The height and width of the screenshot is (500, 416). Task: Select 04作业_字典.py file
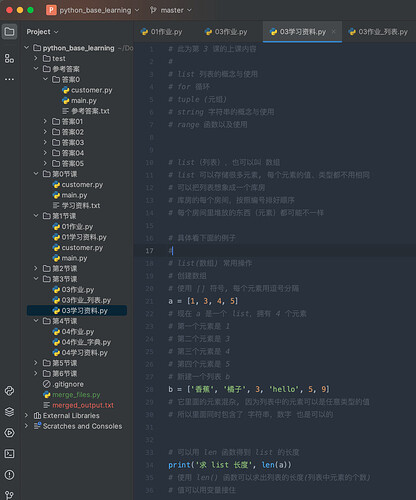pos(82,342)
